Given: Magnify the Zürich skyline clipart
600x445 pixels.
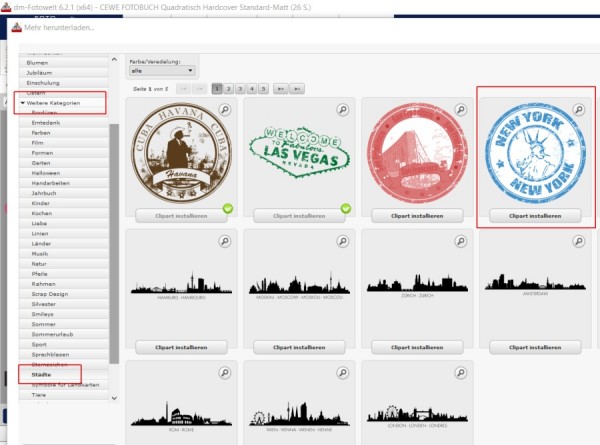Looking at the screenshot, I should pyautogui.click(x=461, y=241).
